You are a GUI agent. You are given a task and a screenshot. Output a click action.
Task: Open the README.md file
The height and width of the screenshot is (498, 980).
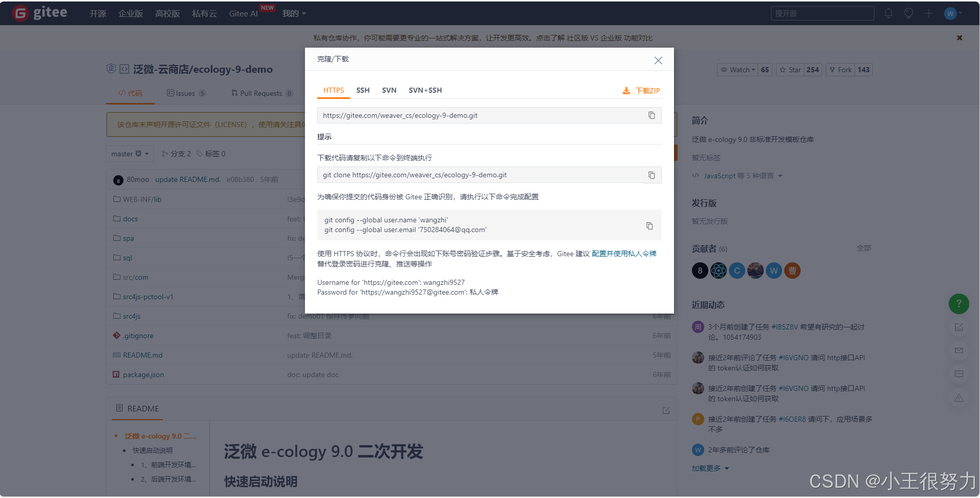click(142, 355)
